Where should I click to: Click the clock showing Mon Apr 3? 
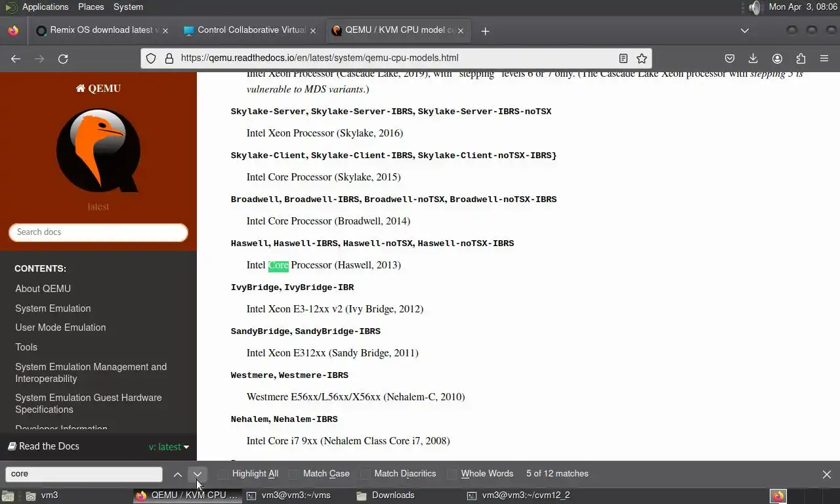pos(803,7)
